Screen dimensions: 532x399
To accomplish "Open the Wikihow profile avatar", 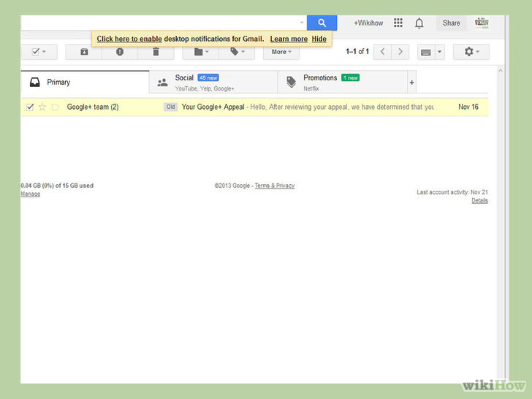I will point(482,23).
